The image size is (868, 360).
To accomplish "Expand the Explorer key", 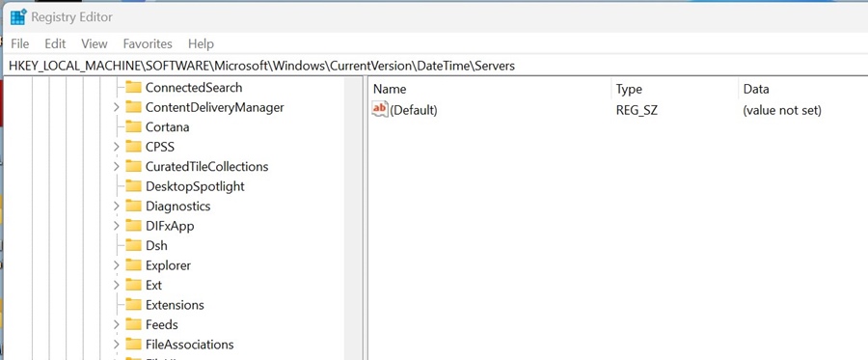I will 117,265.
